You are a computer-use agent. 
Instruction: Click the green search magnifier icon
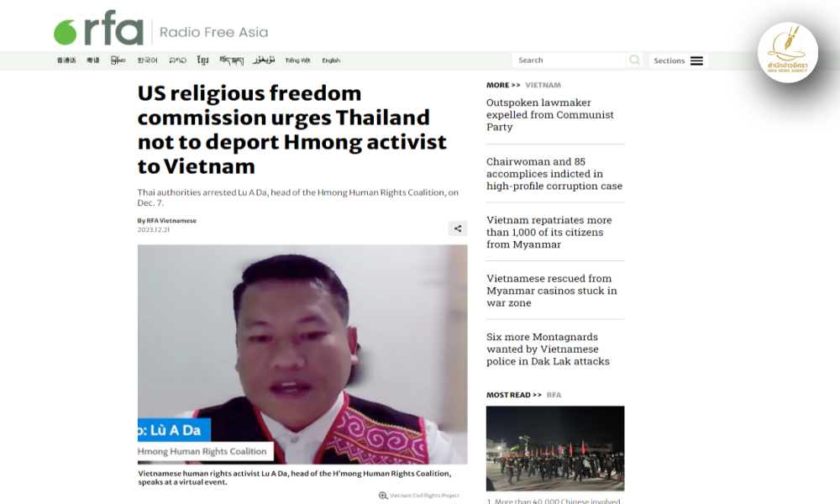634,60
